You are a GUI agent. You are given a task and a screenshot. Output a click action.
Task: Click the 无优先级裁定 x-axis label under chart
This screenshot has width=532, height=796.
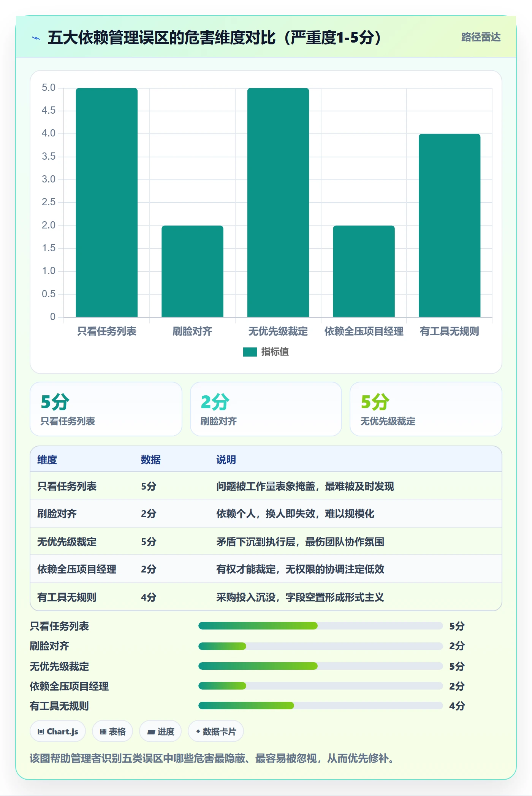pos(278,331)
